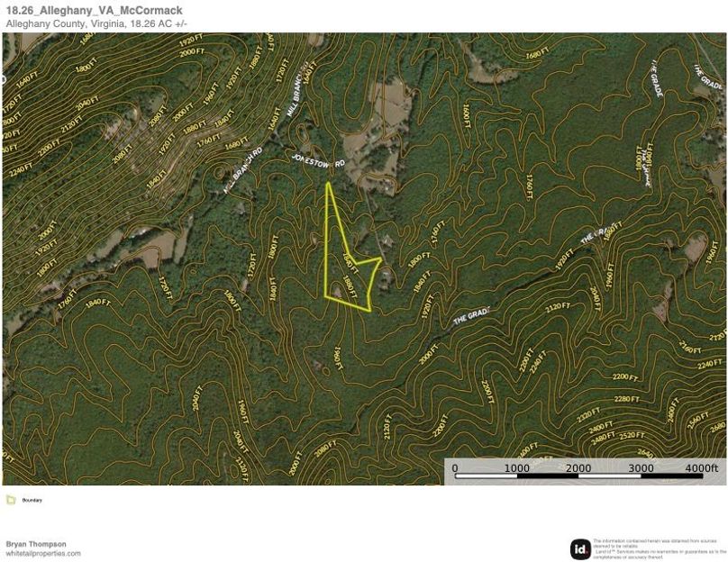This screenshot has height=562, width=728.
Task: Click the title 18.26_Alleghany_VA_McCormack
Action: [x=95, y=10]
